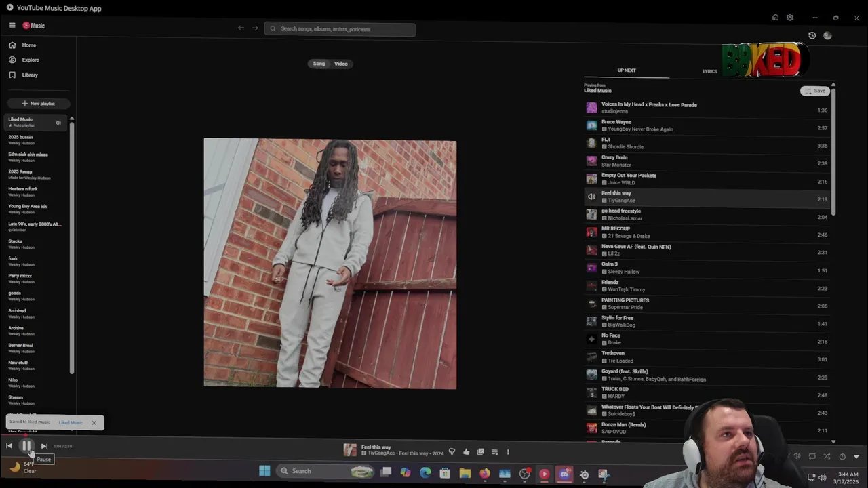Open the history clock icon
Viewport: 868px width, 488px height.
coord(812,35)
